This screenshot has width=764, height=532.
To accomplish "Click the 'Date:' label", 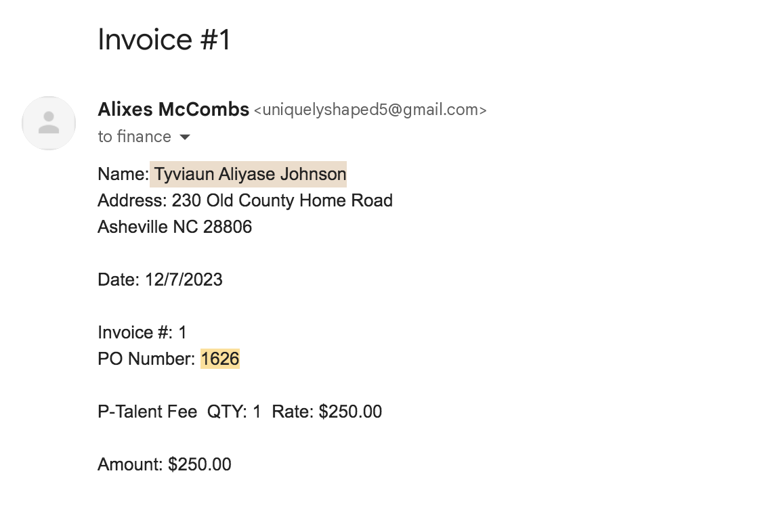I will point(119,280).
